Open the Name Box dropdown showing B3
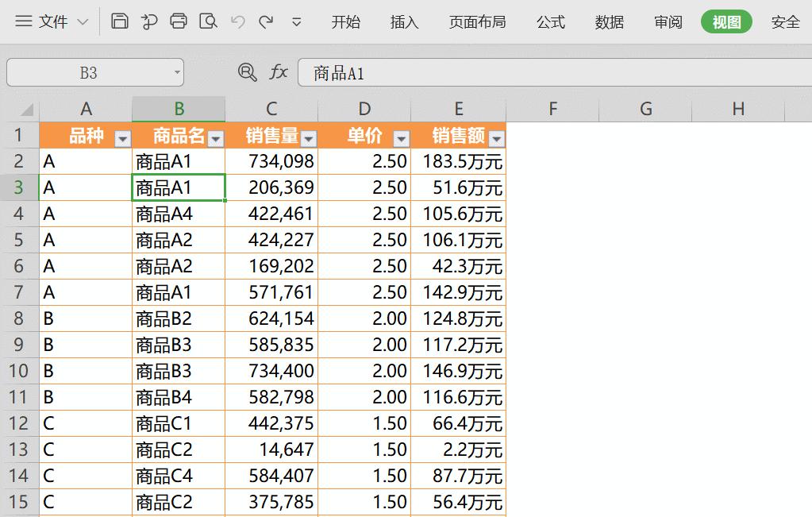812x517 pixels. (x=175, y=71)
